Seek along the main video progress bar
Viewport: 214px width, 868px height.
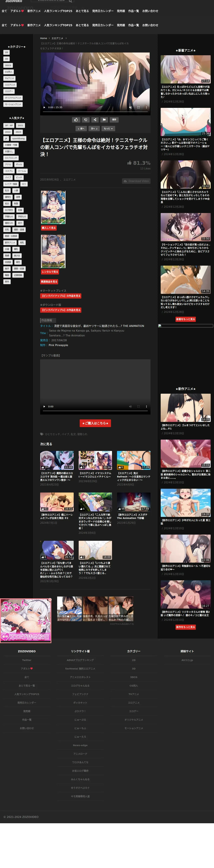point(95,112)
